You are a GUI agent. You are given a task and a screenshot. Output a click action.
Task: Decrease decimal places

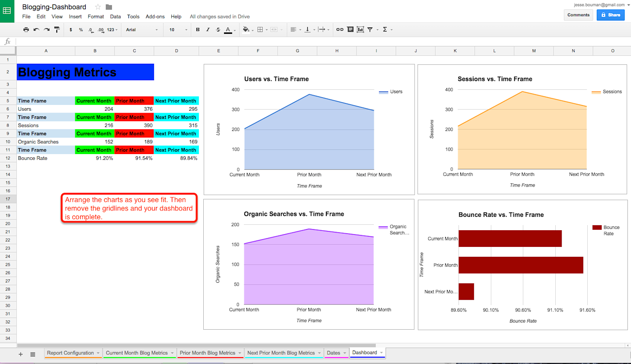[x=91, y=30]
